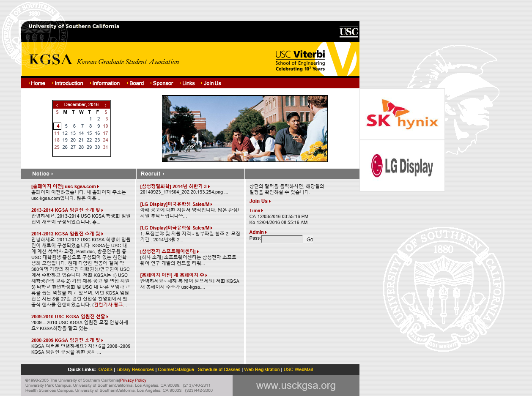532x396 pixels.
Task: Open the USC WebMail quick link
Action: [x=298, y=369]
